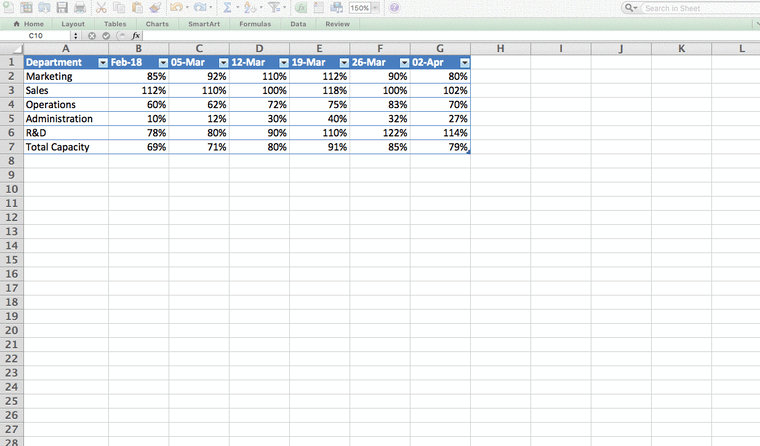
Task: Open the 02-Apr column filter arrow
Action: click(x=464, y=63)
